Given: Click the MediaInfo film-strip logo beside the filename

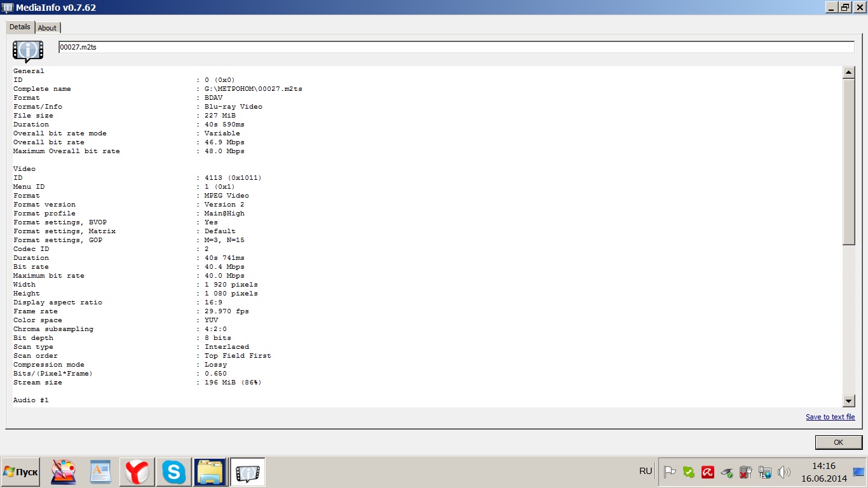Looking at the screenshot, I should pyautogui.click(x=28, y=51).
